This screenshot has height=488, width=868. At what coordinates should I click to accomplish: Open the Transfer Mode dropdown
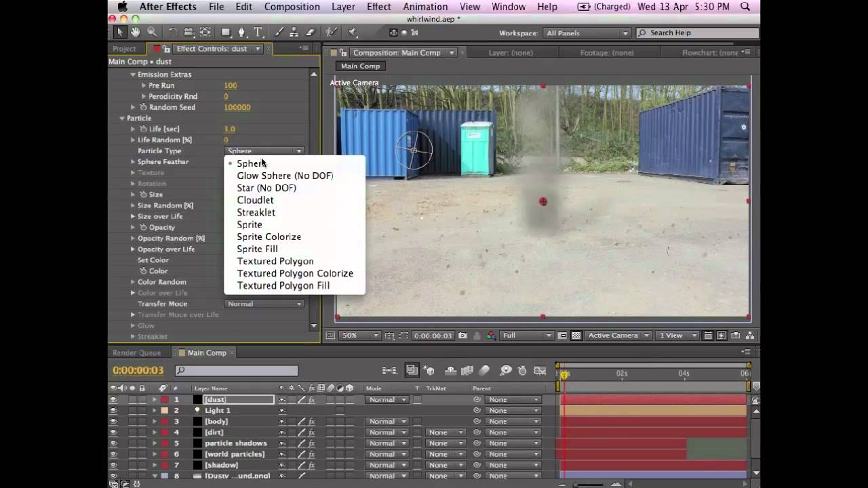(264, 304)
